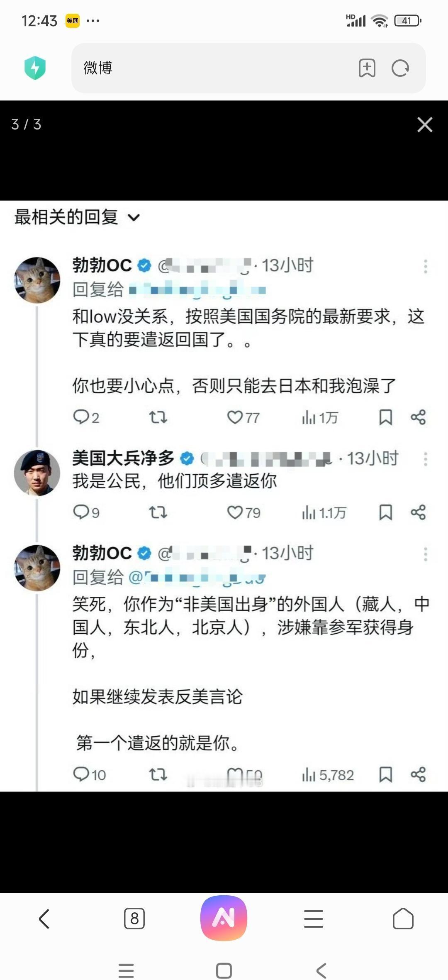Open more options for first 勃勃OC reply

point(425,266)
